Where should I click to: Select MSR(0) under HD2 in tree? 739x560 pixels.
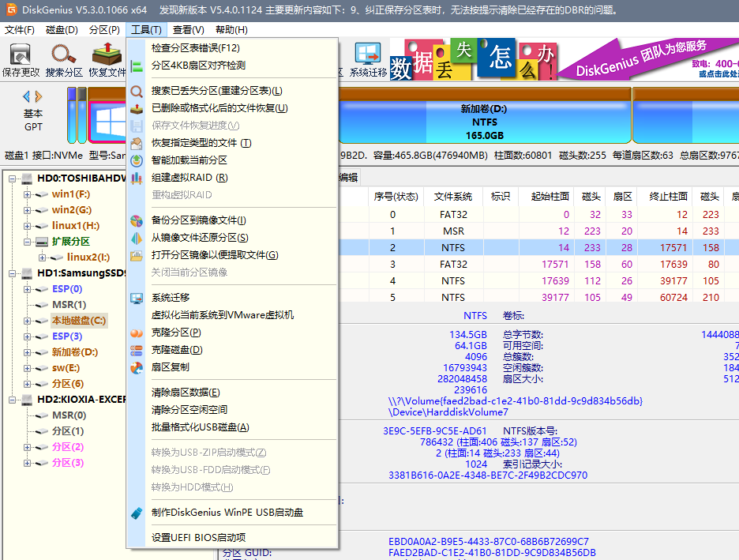point(69,415)
